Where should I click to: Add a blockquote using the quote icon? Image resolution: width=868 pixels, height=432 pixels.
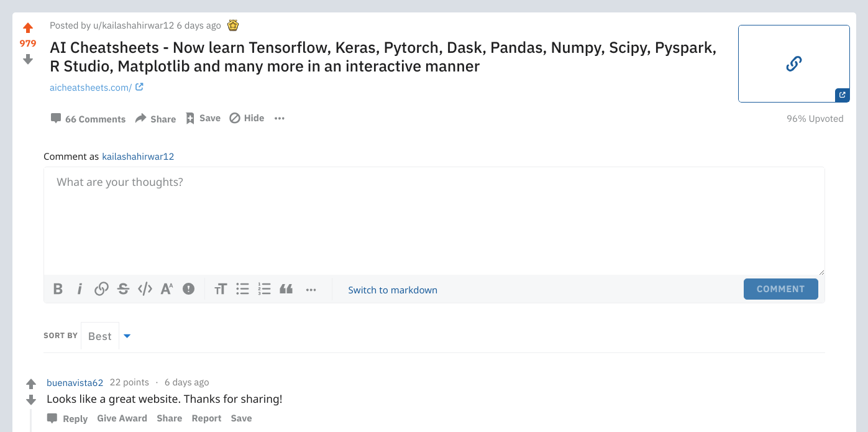(x=286, y=288)
